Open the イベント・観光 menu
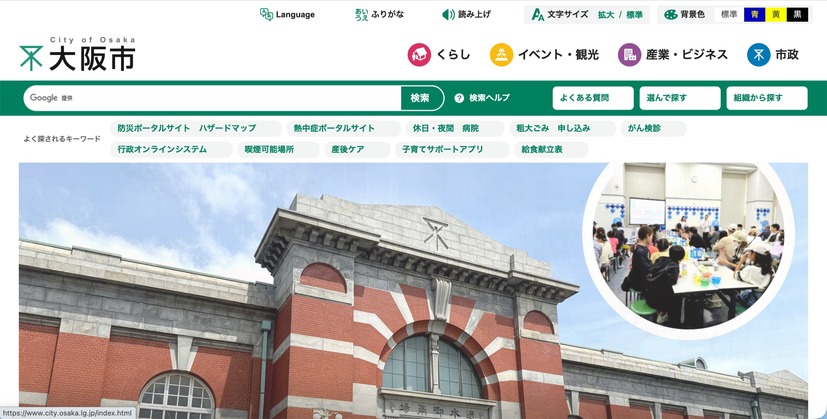Viewport: 827px width, 419px height. pos(544,54)
